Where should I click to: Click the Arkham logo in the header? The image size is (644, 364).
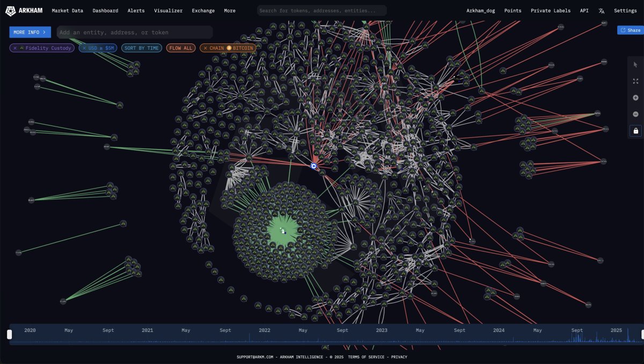[24, 11]
